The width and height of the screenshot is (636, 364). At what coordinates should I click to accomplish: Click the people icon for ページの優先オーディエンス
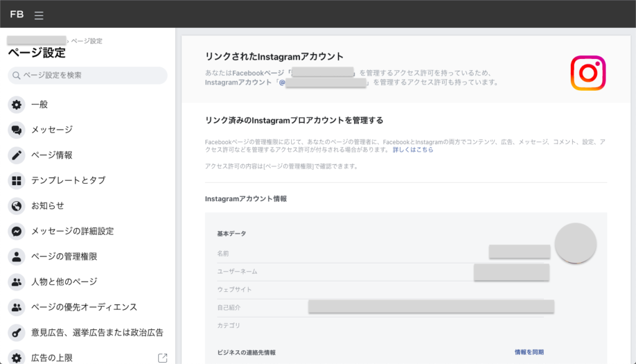(17, 307)
